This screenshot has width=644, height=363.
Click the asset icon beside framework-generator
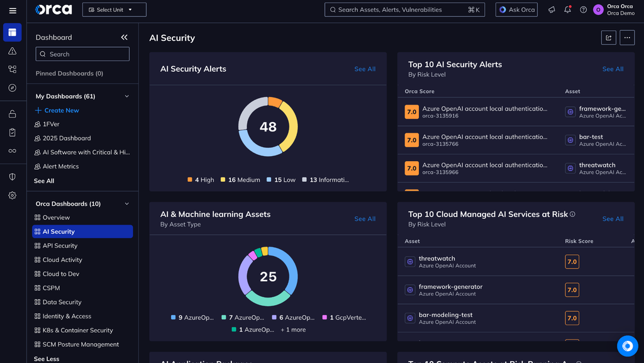coord(410,290)
